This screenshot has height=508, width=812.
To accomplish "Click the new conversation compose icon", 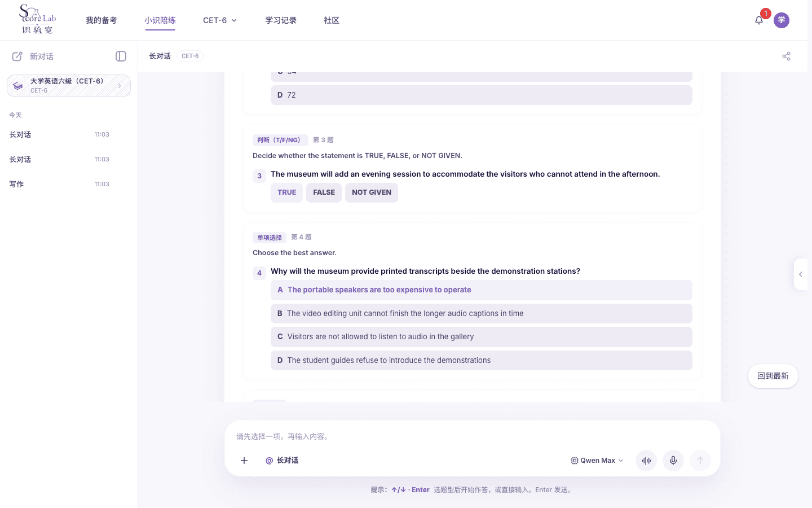I will pos(17,56).
